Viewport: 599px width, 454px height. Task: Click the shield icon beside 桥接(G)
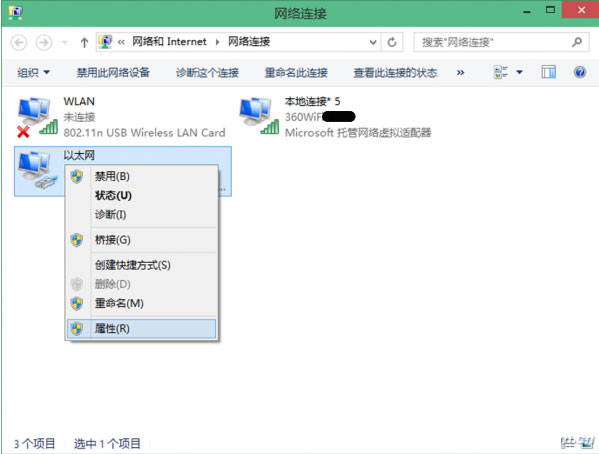click(x=77, y=240)
